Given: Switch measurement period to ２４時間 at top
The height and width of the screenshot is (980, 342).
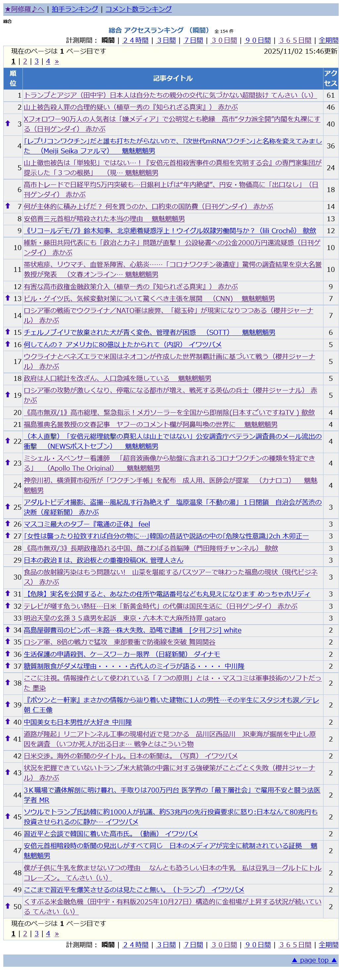Looking at the screenshot, I should [x=135, y=40].
